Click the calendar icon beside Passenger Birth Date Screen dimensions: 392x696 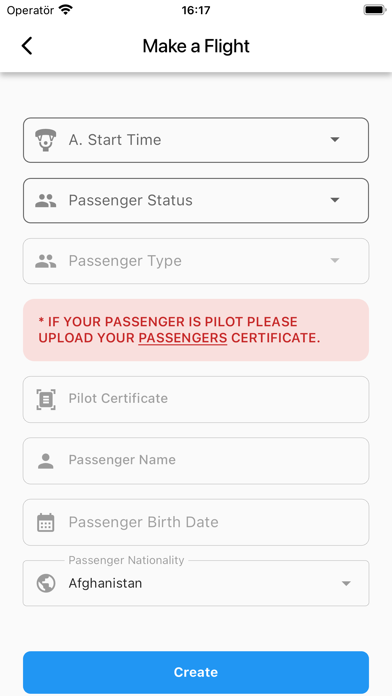(x=46, y=522)
